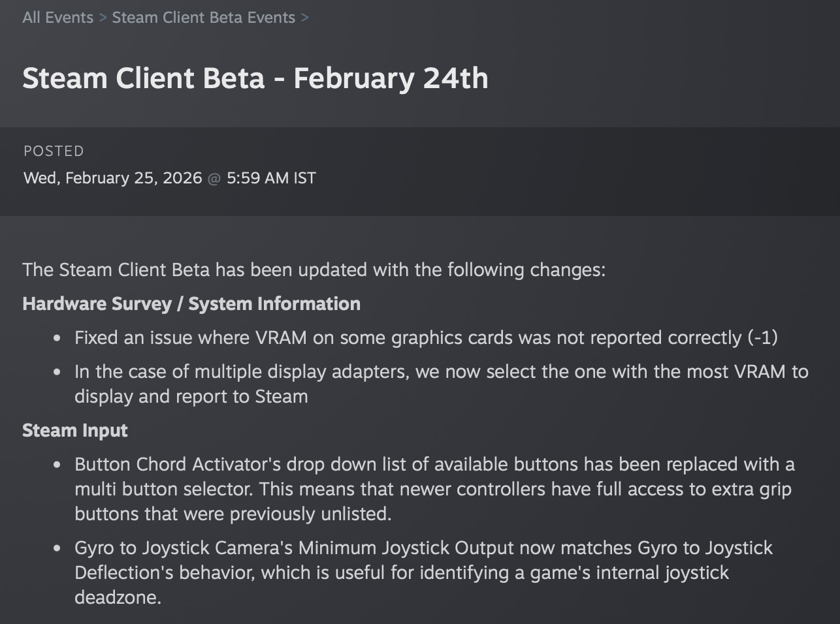Open the All Events breadcrumb link
Screen dimensions: 840x624
(57, 18)
